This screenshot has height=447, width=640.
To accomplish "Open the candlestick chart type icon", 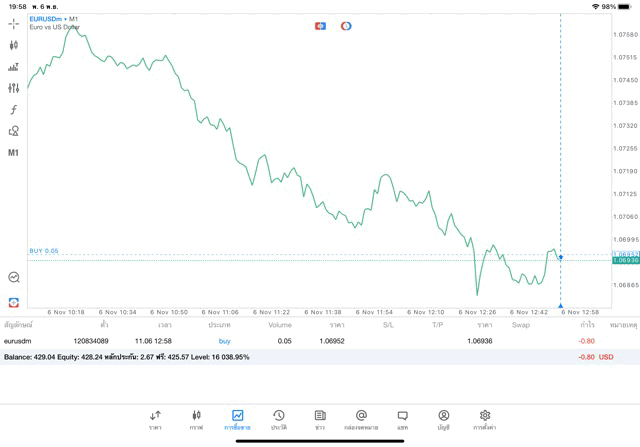I will click(14, 45).
